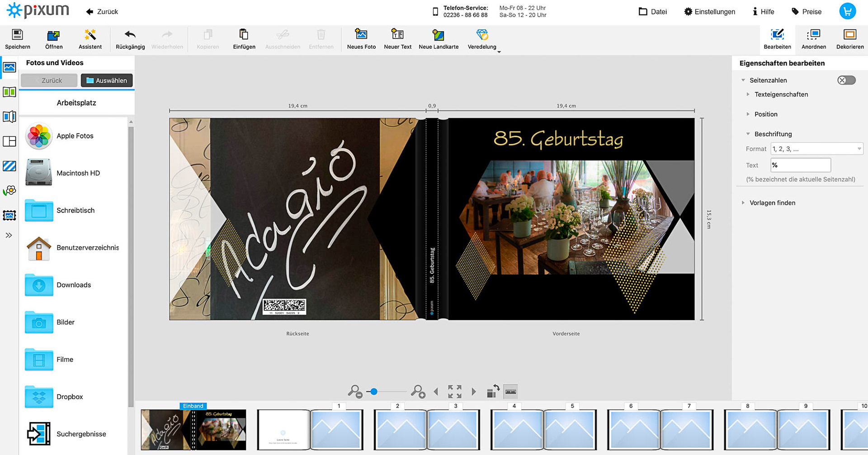Toggle the Seitenzahlen switch
The height and width of the screenshot is (455, 868).
tap(846, 80)
